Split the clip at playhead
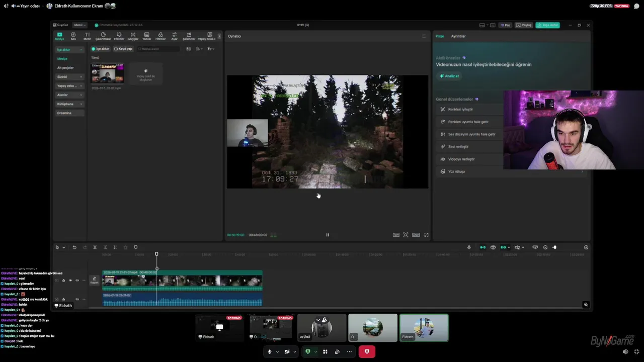This screenshot has height=362, width=644. coord(95,247)
